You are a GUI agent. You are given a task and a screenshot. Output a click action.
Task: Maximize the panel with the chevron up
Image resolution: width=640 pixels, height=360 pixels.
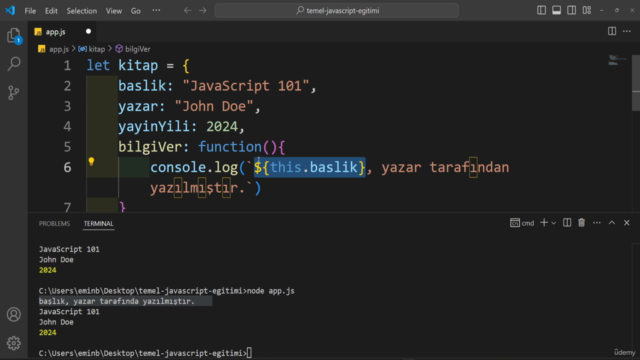point(612,223)
